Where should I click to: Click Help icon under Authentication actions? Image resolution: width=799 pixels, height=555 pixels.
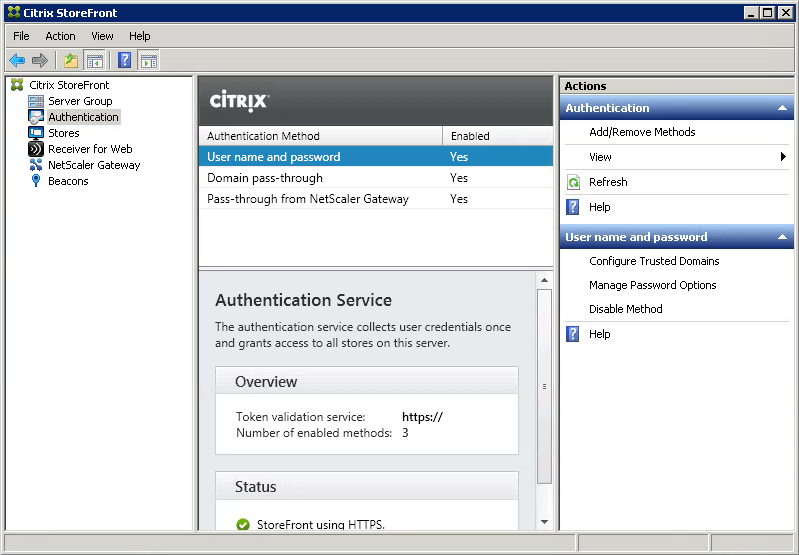(x=573, y=207)
